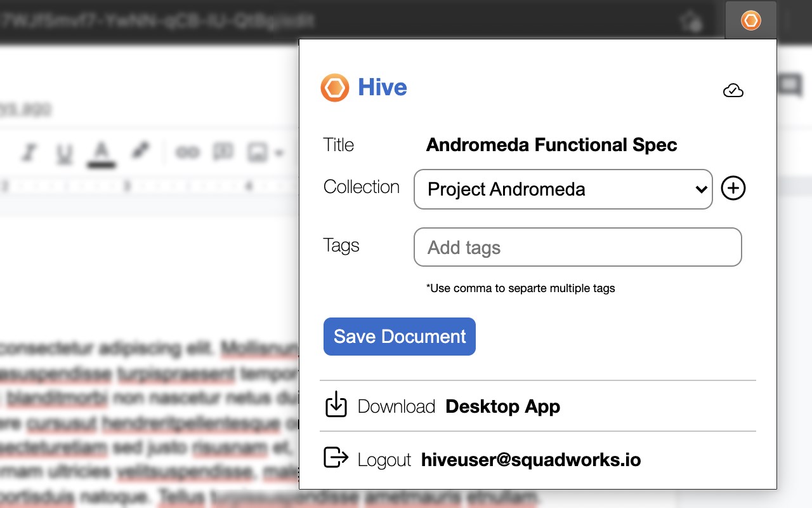Click the Andromeda Functional Spec title
The image size is (812, 508).
point(551,145)
